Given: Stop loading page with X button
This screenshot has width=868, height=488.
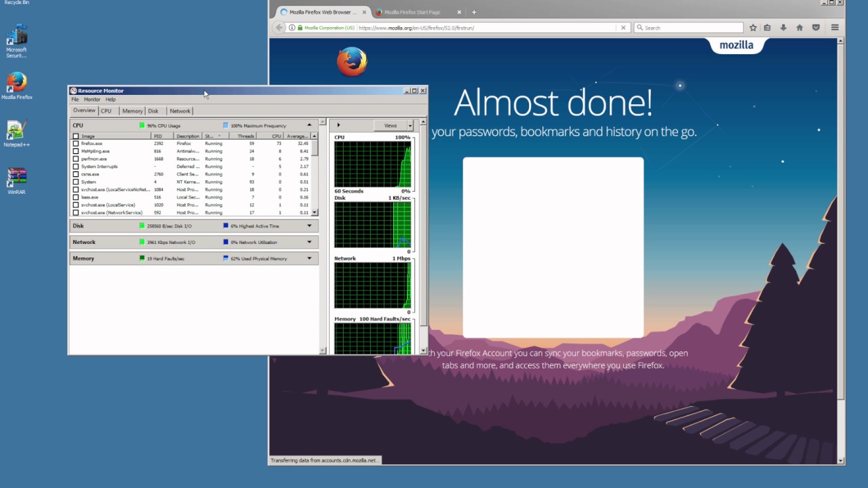Looking at the screenshot, I should (x=623, y=28).
